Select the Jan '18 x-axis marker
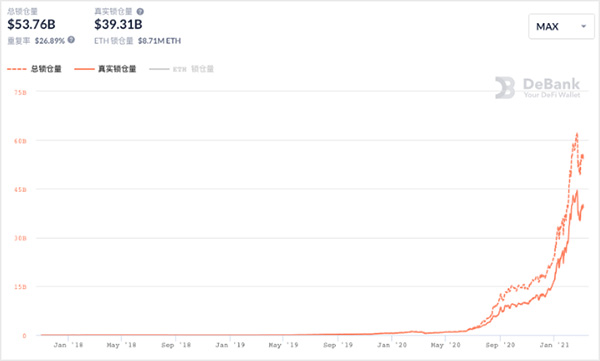The image size is (600, 361). point(68,345)
